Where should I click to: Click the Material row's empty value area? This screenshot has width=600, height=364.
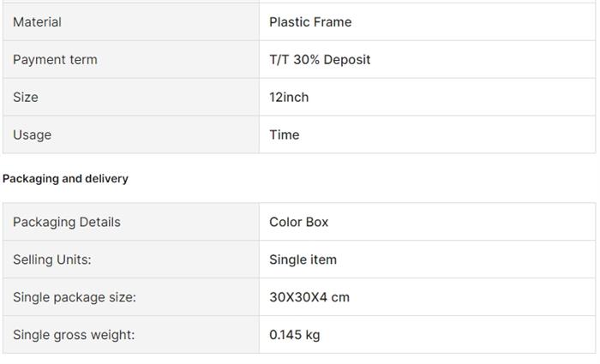pos(474,21)
